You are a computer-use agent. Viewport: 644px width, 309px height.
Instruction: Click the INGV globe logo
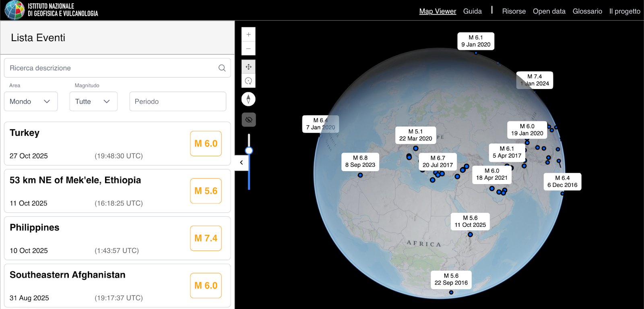click(14, 10)
